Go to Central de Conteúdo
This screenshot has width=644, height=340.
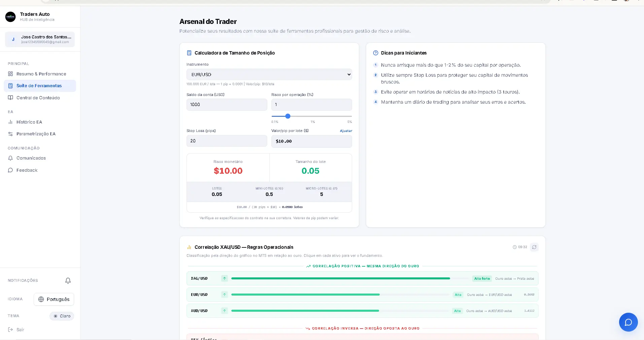point(38,98)
